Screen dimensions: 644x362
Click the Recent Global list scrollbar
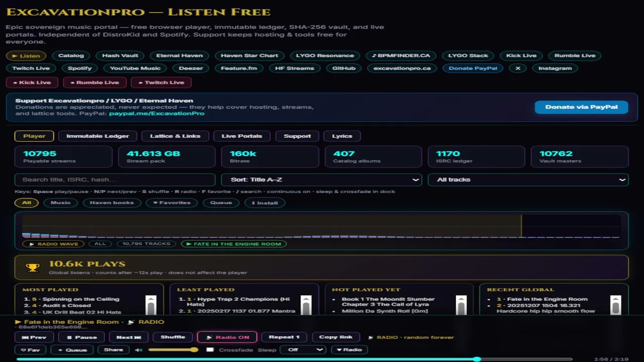tap(616, 305)
